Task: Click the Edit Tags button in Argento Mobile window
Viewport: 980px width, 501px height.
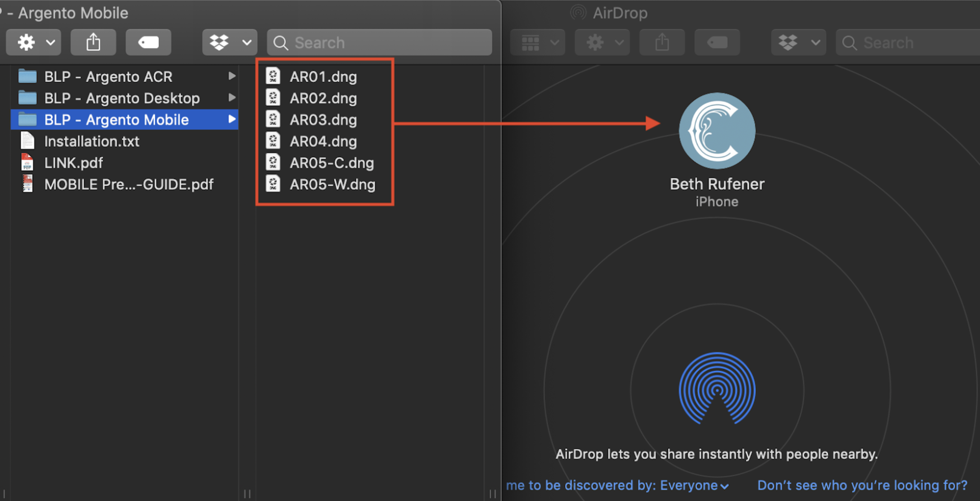Action: [148, 42]
